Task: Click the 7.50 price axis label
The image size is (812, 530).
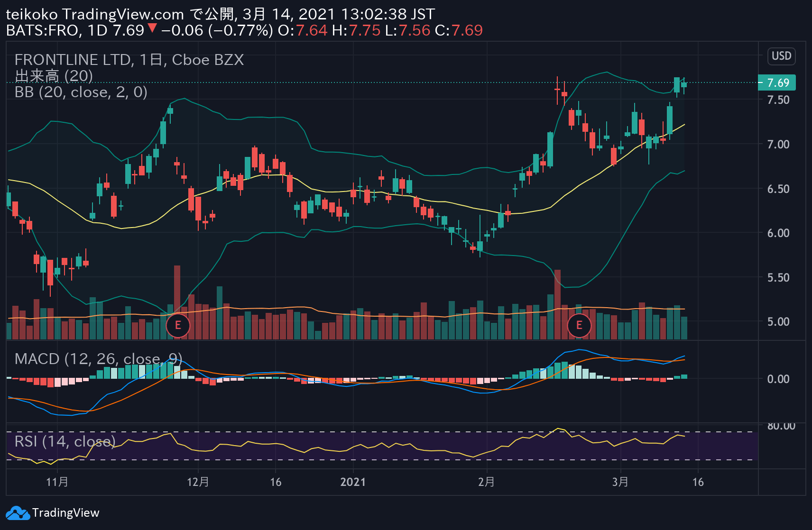Action: tap(778, 100)
